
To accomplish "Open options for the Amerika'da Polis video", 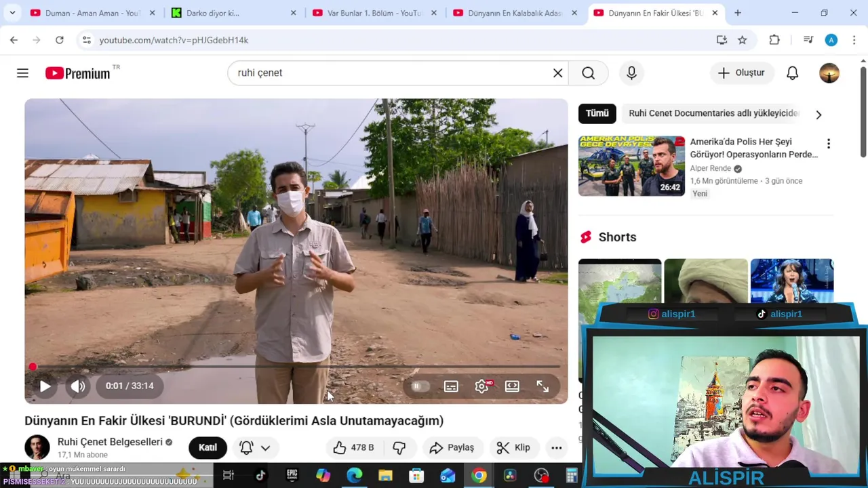I will 828,144.
